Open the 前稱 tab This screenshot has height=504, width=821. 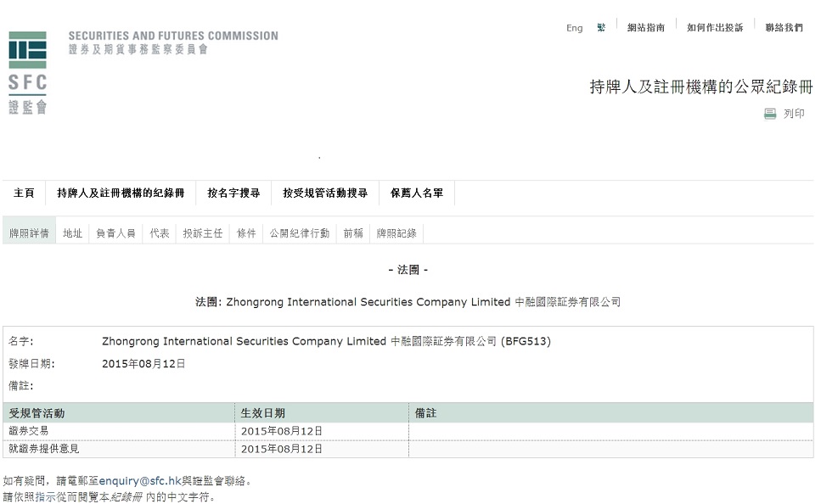[x=353, y=233]
